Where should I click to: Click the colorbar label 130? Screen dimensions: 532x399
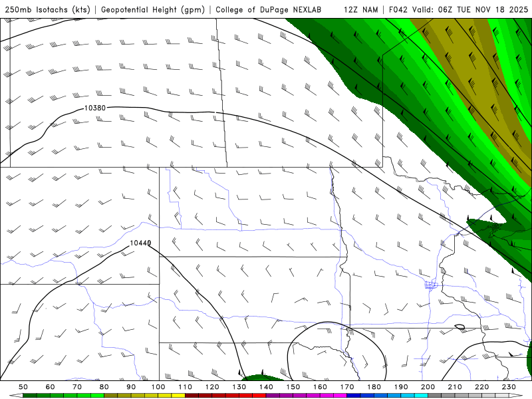(239, 387)
